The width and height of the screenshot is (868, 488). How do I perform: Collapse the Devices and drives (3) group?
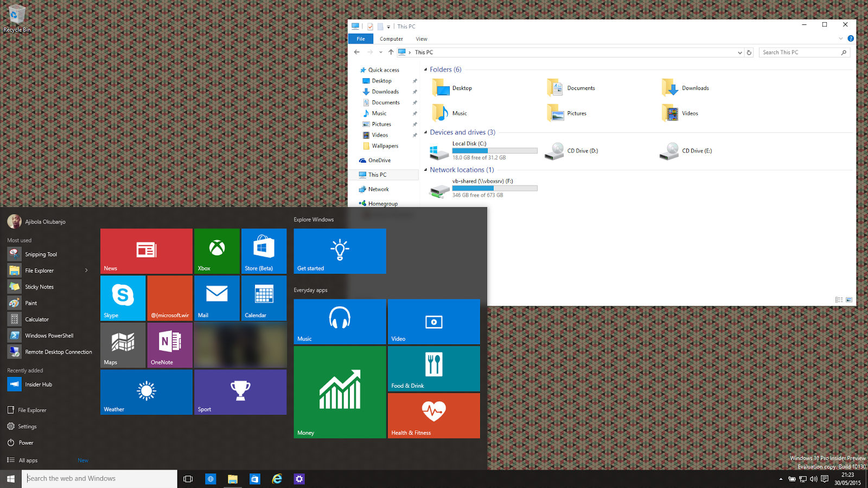pos(425,132)
